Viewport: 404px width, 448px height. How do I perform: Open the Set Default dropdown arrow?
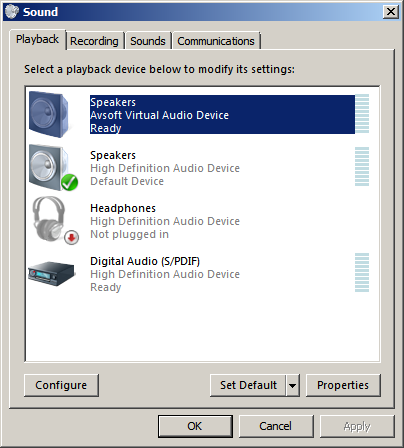[x=293, y=385]
